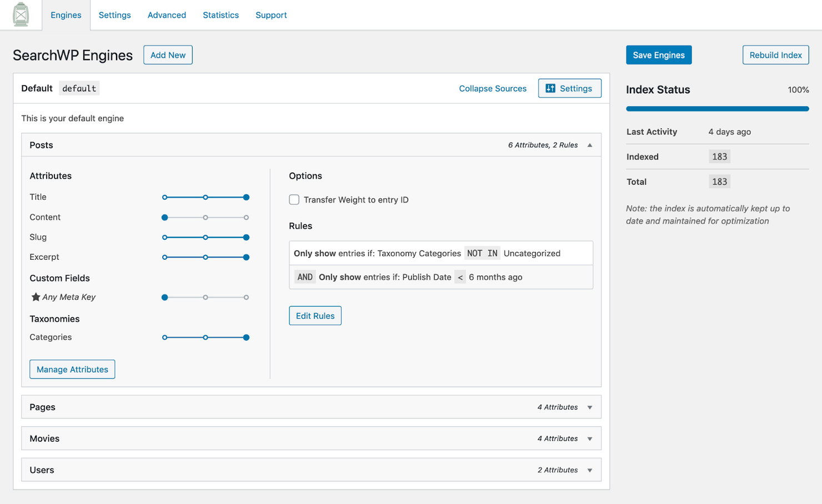Set Categories weight slider to minimum stop
822x504 pixels.
pyautogui.click(x=164, y=337)
